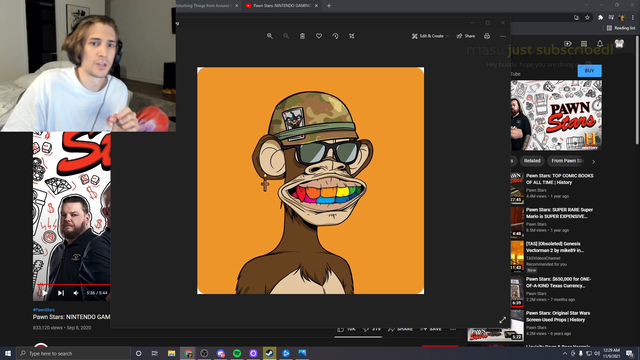
Task: Open the See more three-dots menu
Action: pos(503,36)
